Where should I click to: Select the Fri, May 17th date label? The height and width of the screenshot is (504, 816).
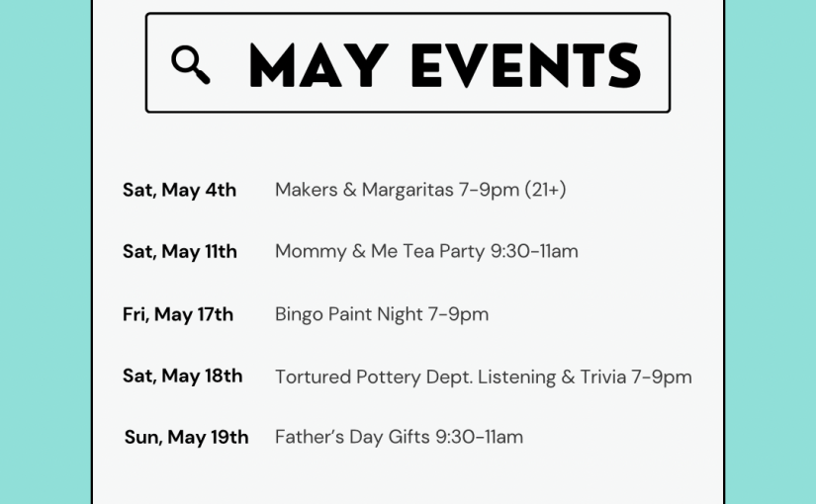178,314
